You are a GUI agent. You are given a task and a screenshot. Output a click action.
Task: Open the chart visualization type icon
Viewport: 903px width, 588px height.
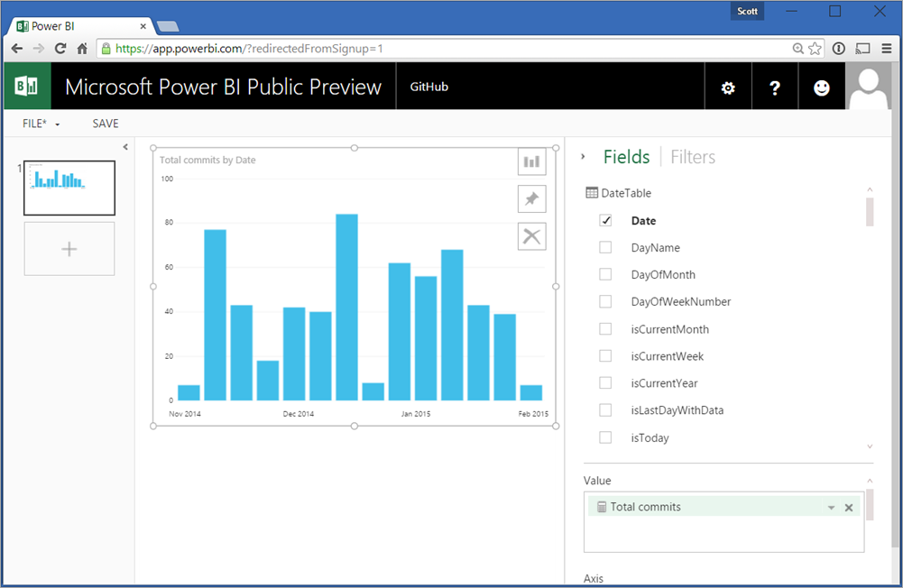click(x=531, y=161)
